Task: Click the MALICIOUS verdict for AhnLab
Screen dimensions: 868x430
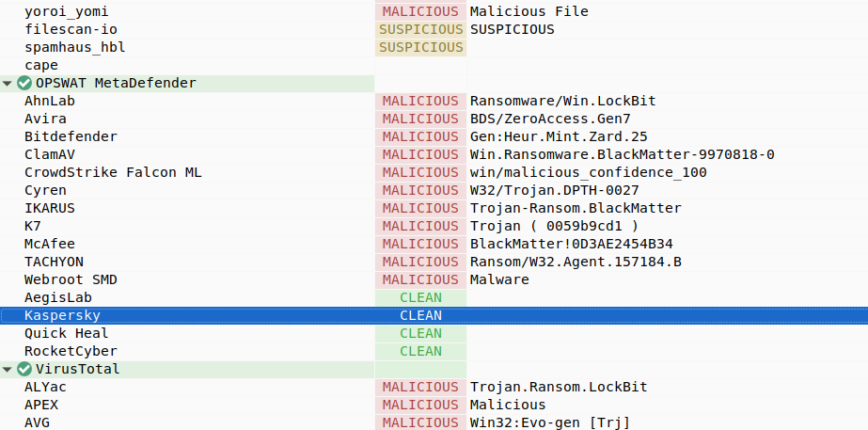Action: click(420, 101)
